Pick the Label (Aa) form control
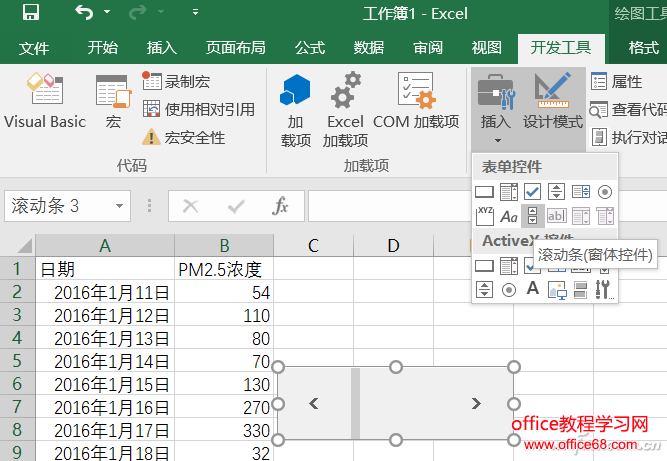The width and height of the screenshot is (667, 461). [509, 216]
